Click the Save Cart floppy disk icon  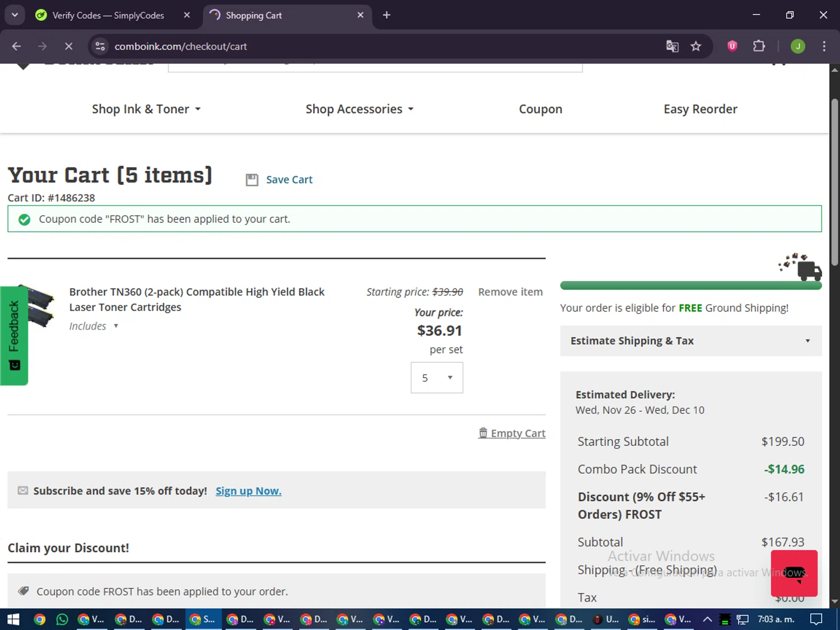coord(252,180)
